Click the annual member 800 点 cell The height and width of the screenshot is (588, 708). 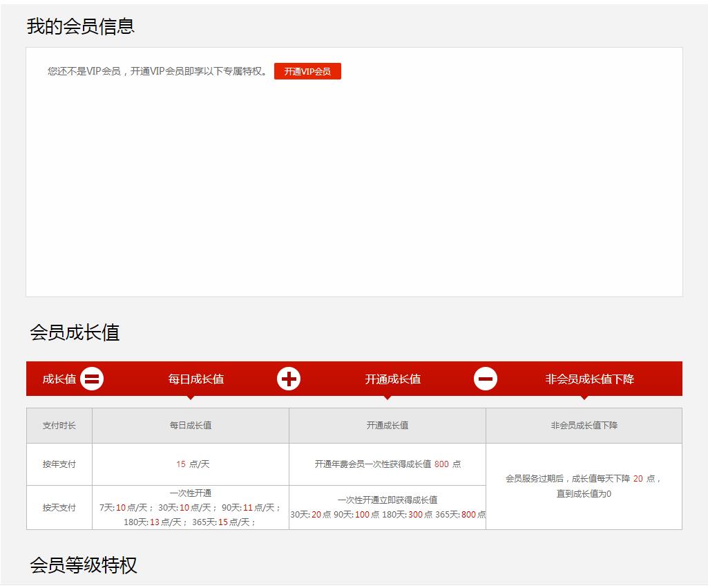[388, 464]
